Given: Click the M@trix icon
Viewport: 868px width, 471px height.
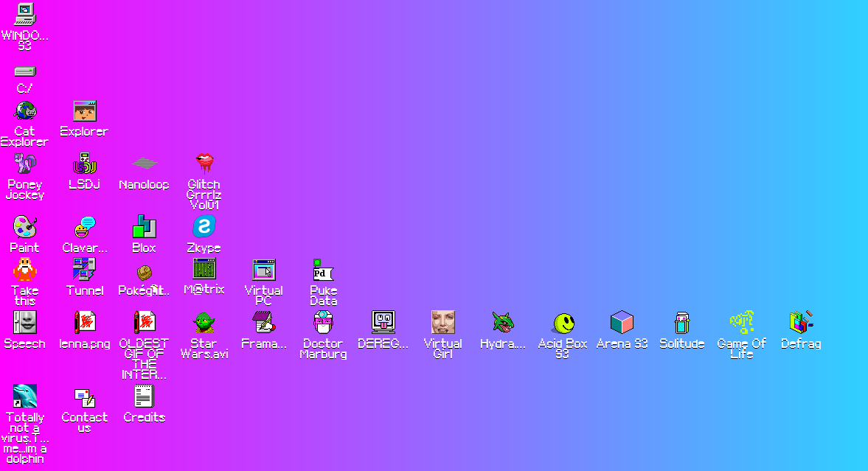Looking at the screenshot, I should point(204,269).
